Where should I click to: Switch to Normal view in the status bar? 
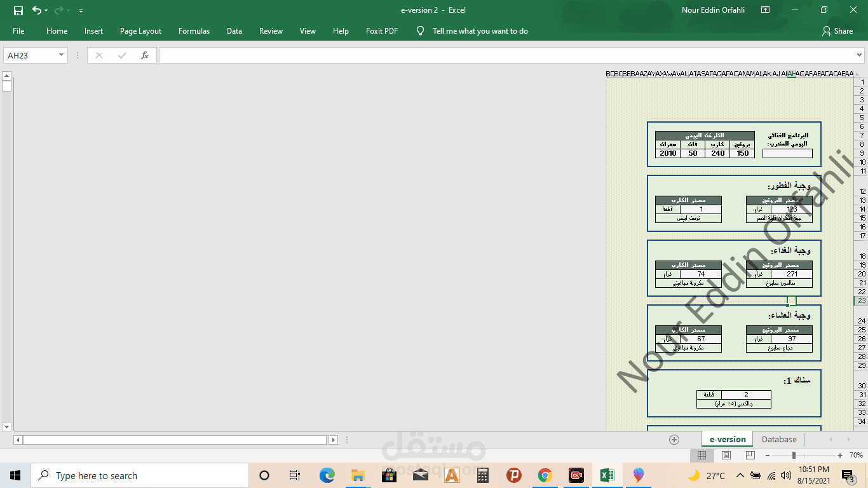(x=702, y=456)
